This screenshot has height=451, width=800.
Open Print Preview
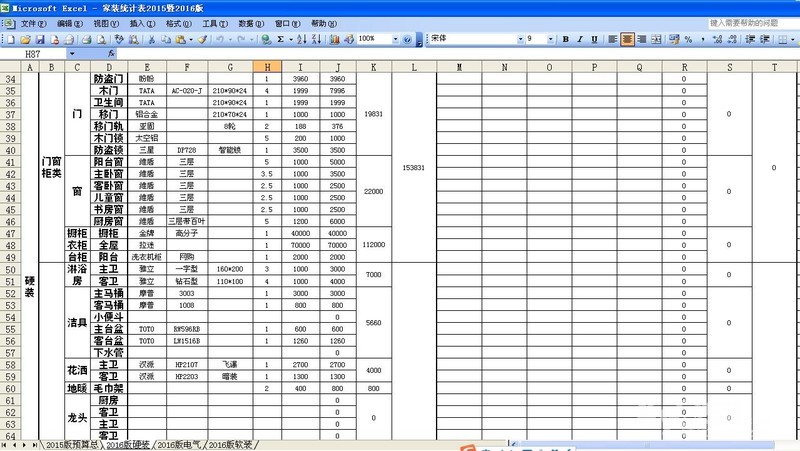click(102, 39)
